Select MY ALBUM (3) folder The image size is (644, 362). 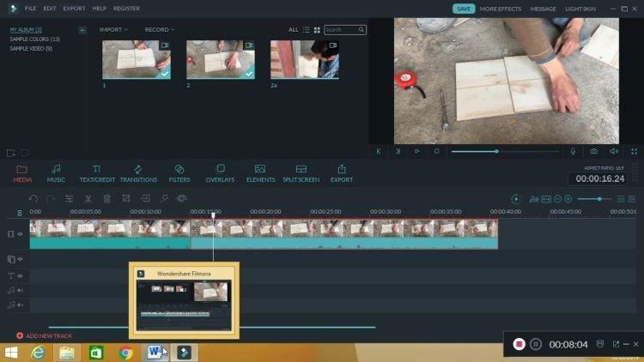tap(26, 29)
